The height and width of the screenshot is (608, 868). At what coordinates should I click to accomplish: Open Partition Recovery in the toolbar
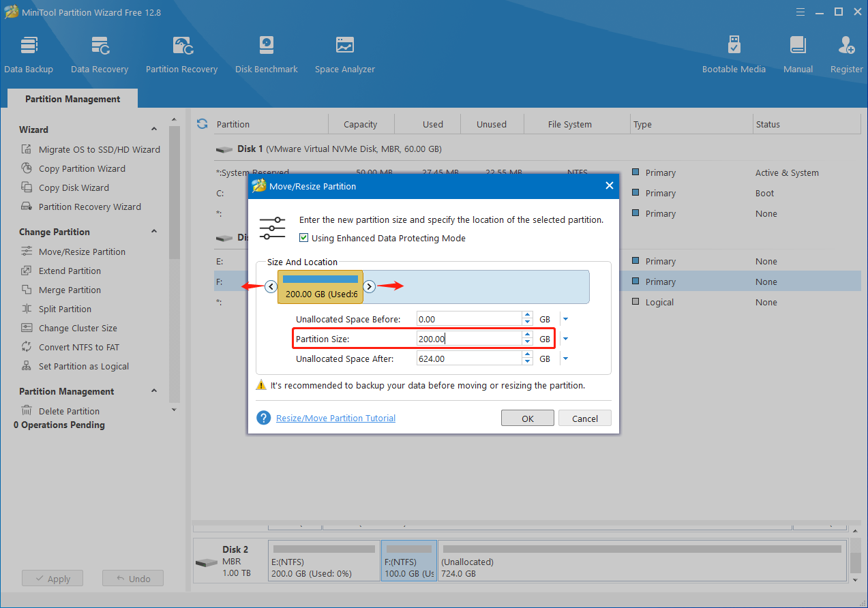click(x=181, y=55)
